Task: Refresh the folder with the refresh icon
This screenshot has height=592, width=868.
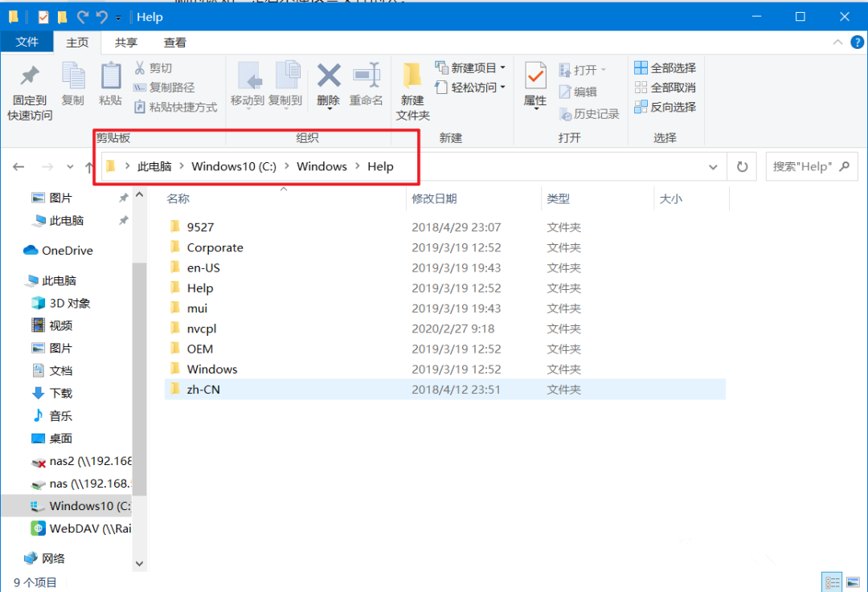Action: 742,166
